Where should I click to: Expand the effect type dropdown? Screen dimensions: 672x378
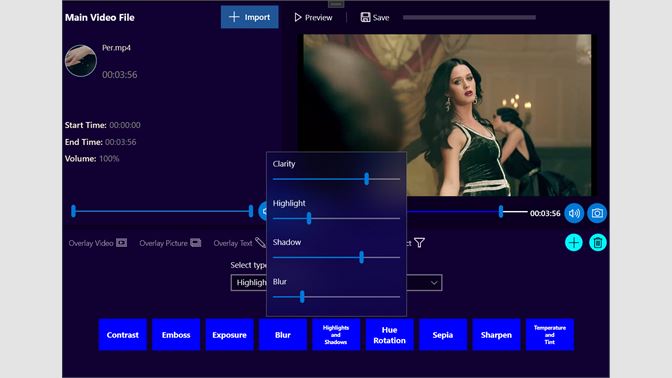click(x=434, y=283)
